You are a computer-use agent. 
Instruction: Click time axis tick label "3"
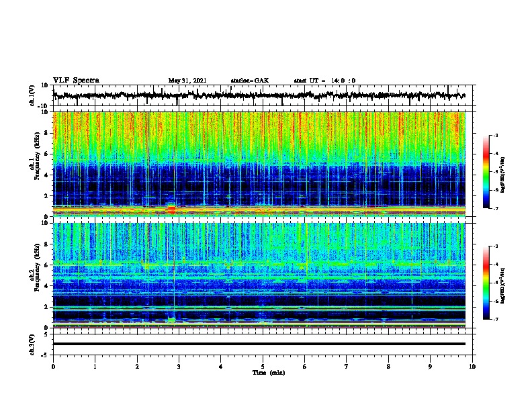(179, 367)
